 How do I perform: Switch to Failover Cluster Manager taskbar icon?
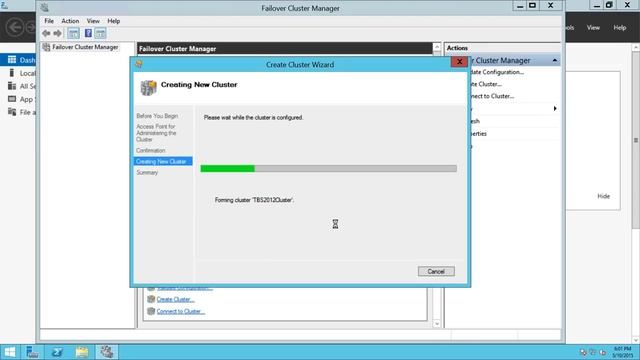tap(107, 352)
